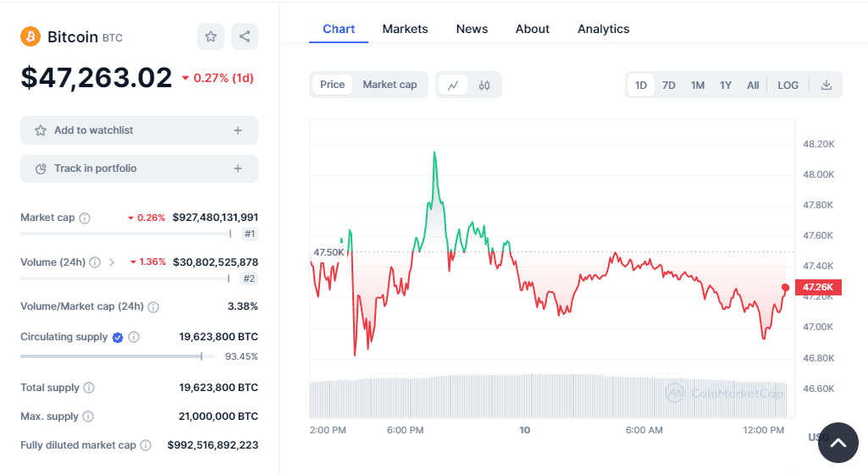The height and width of the screenshot is (474, 868).
Task: Click the Market cap rank progress bar
Action: 125,234
